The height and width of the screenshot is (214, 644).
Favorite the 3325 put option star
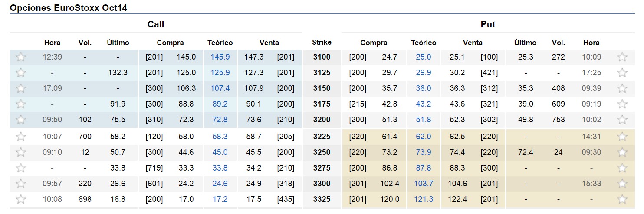click(x=622, y=199)
